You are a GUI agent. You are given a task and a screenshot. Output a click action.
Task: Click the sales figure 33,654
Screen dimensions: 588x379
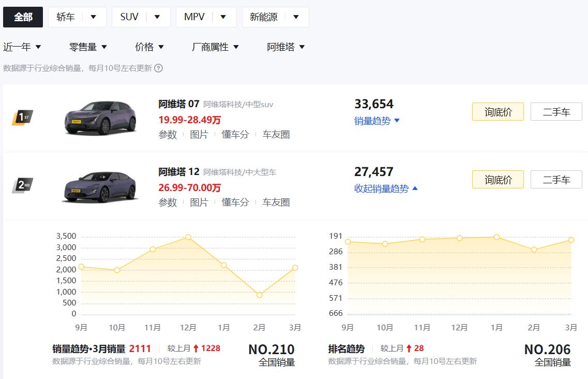point(374,104)
